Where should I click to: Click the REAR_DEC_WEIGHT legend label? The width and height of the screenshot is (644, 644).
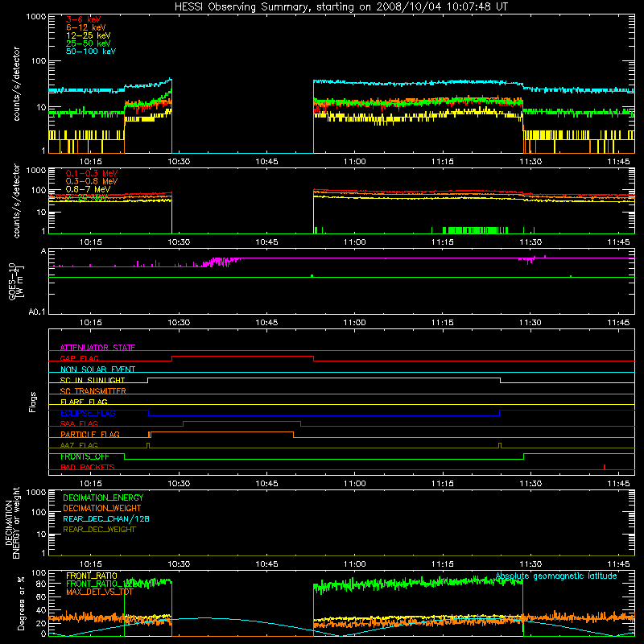[99, 530]
